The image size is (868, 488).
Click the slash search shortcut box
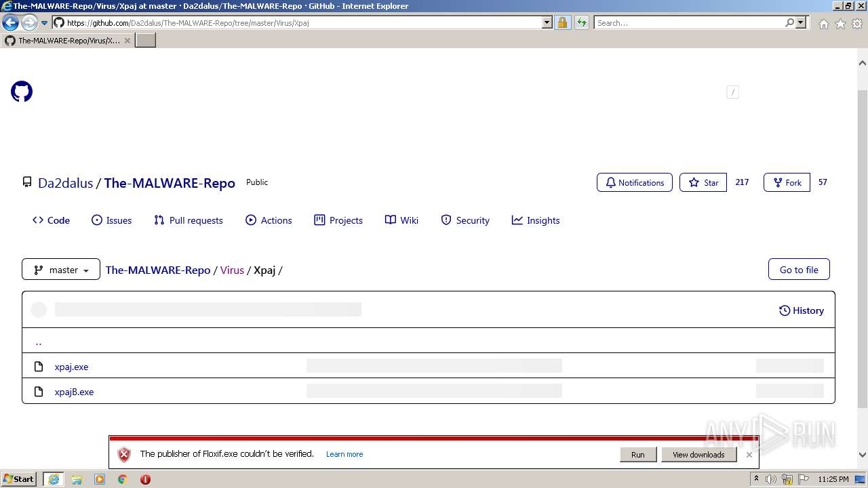pyautogui.click(x=732, y=92)
